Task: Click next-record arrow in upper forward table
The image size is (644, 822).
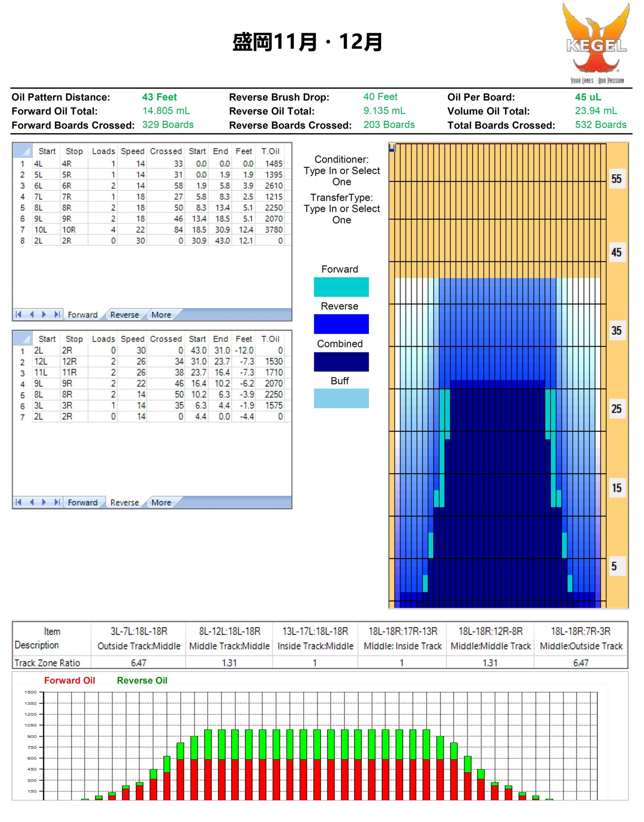Action: (x=44, y=315)
